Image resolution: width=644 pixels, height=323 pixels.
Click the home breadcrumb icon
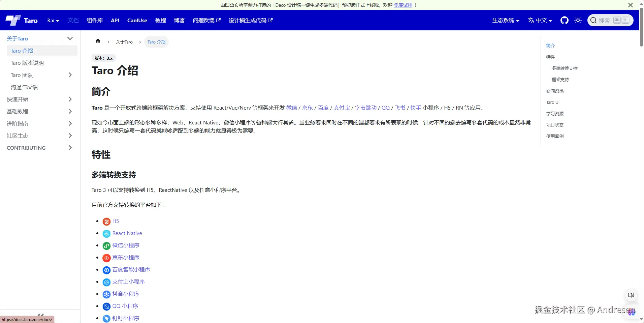(x=98, y=41)
